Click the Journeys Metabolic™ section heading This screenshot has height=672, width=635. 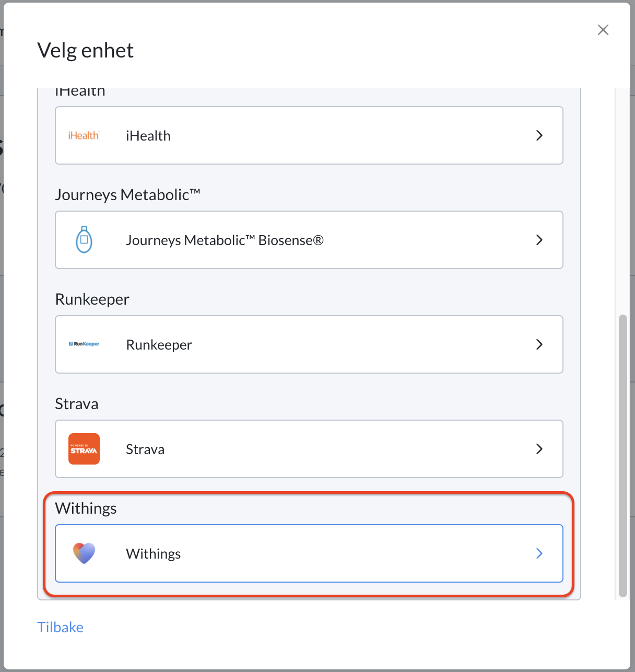pos(128,194)
